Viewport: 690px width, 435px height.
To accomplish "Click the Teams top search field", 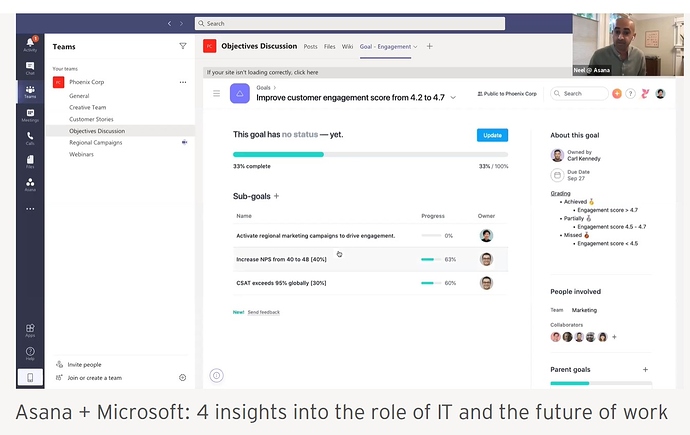I will (x=350, y=23).
